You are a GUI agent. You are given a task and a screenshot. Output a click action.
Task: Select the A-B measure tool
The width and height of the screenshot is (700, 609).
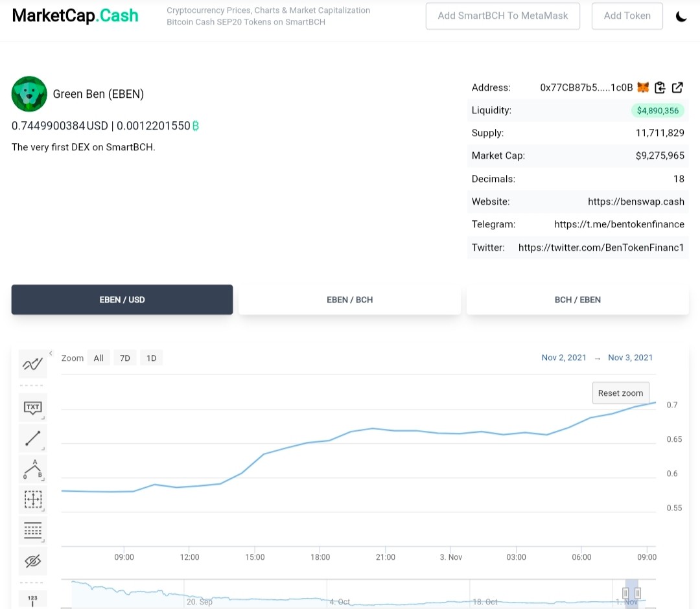(x=32, y=469)
